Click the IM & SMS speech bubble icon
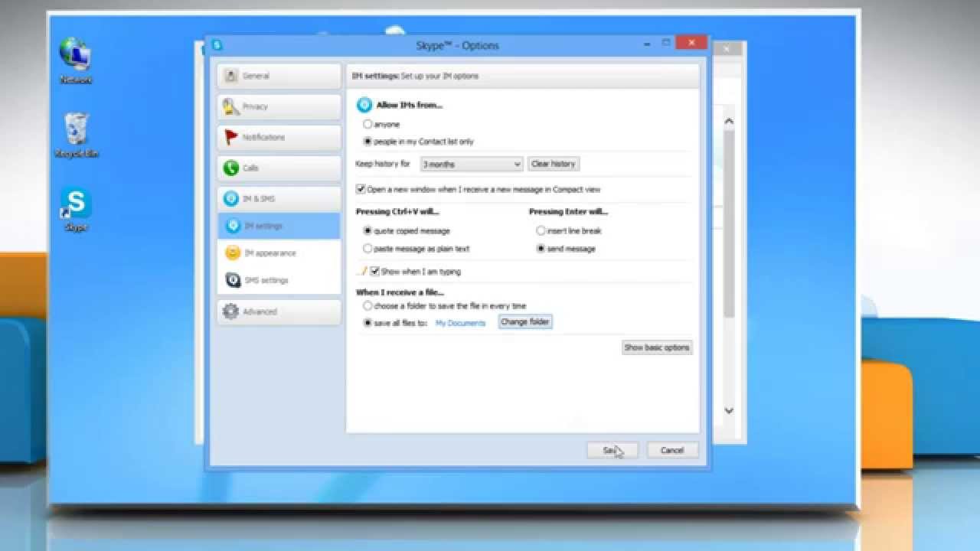 pyautogui.click(x=230, y=199)
